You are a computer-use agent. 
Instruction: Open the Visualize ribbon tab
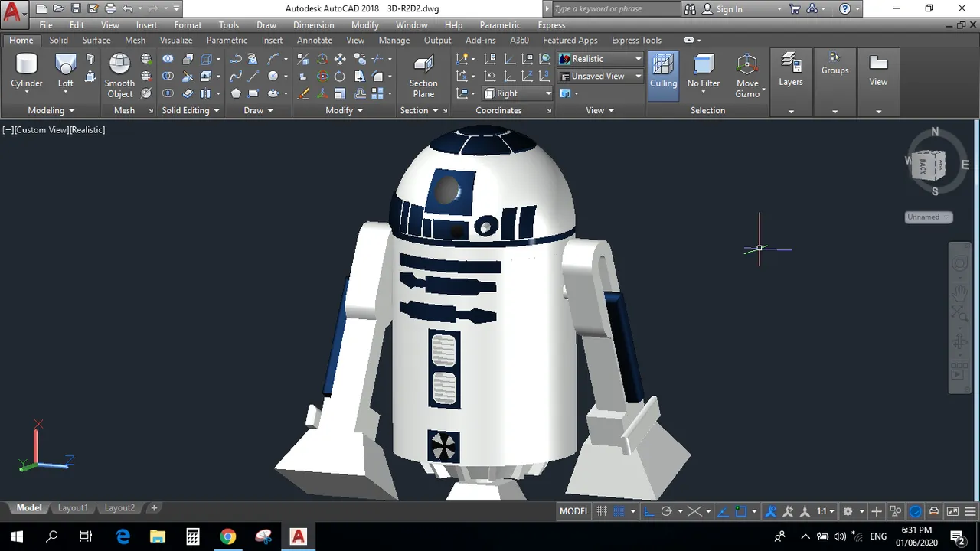(x=176, y=40)
